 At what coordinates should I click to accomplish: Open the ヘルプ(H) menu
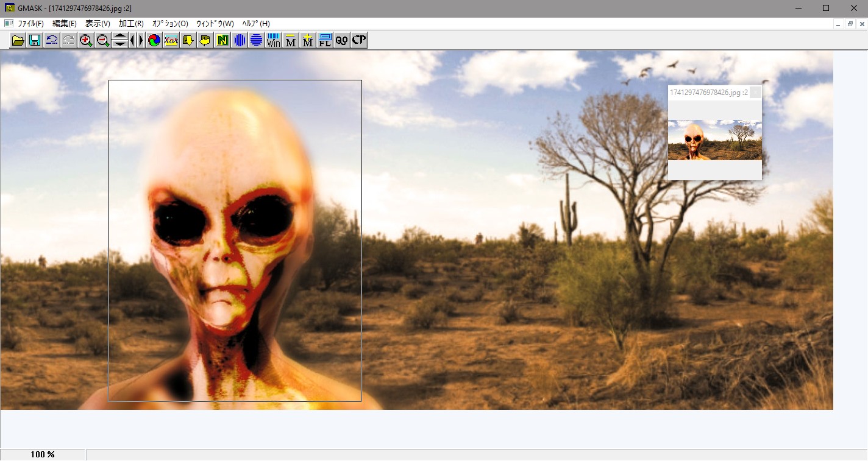256,24
